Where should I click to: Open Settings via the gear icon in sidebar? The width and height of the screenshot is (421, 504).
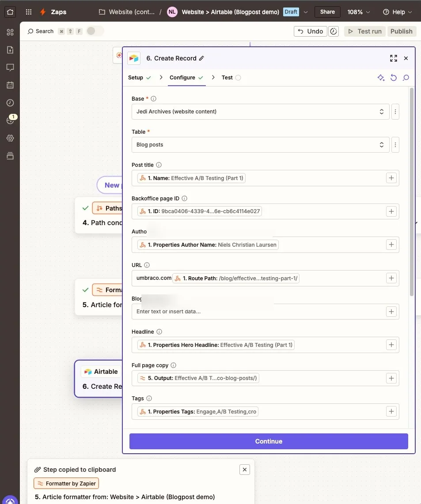tap(10, 138)
